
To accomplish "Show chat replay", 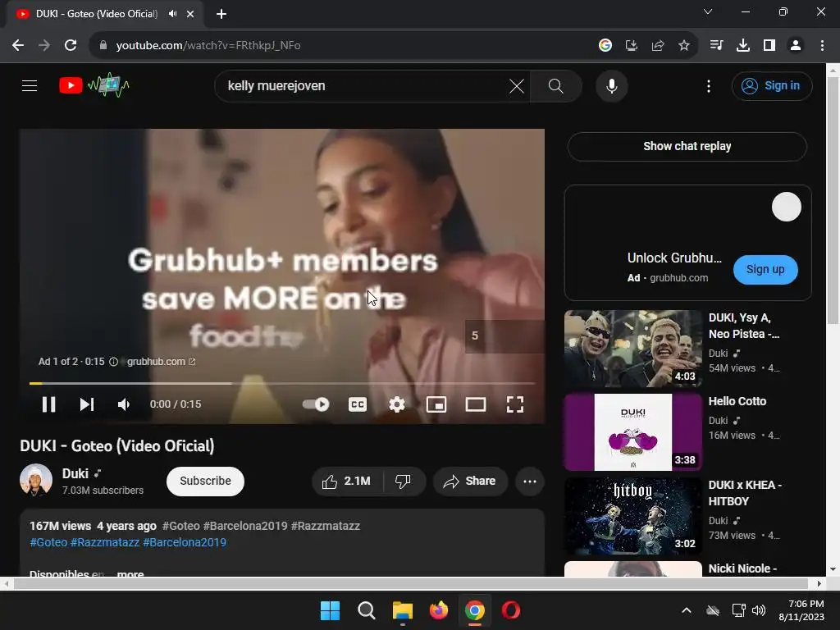I will point(687,146).
